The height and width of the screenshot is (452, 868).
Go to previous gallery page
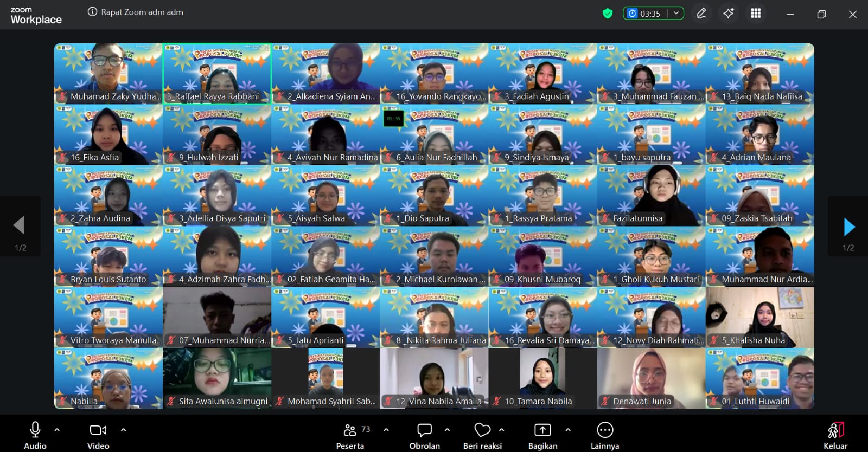[19, 225]
